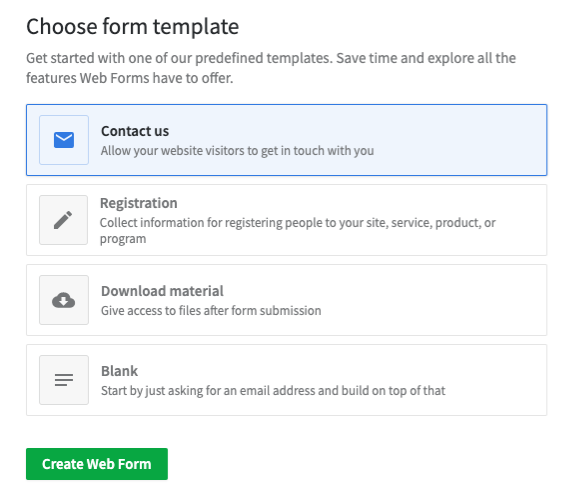This screenshot has height=494, width=587.
Task: Click the 'Choose form template' heading
Action: tap(133, 27)
